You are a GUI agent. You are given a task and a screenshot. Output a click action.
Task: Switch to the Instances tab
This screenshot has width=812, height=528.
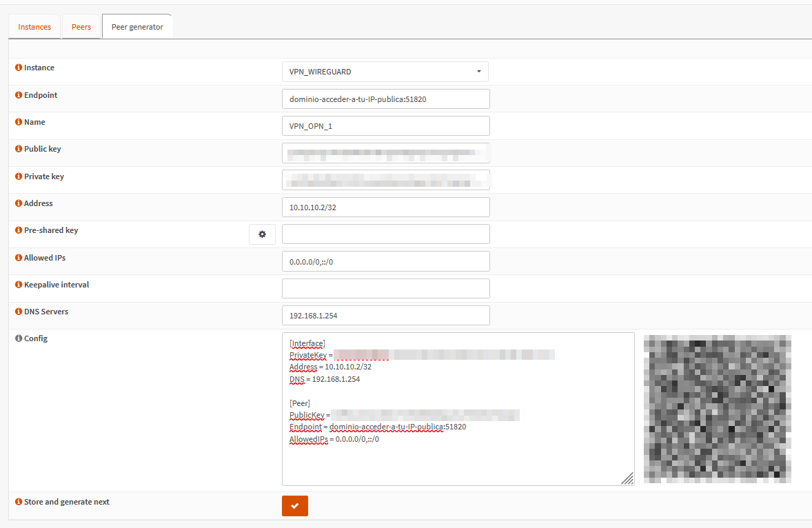(34, 27)
